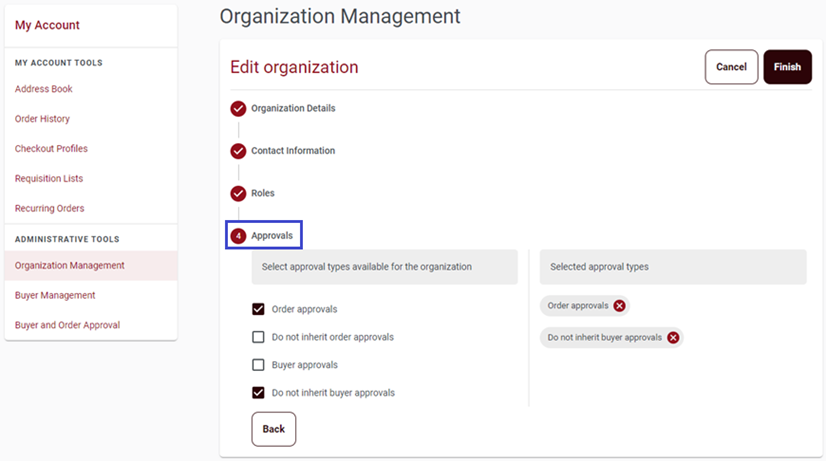826x461 pixels.
Task: Jump to the Organization Details step label
Action: (x=293, y=109)
